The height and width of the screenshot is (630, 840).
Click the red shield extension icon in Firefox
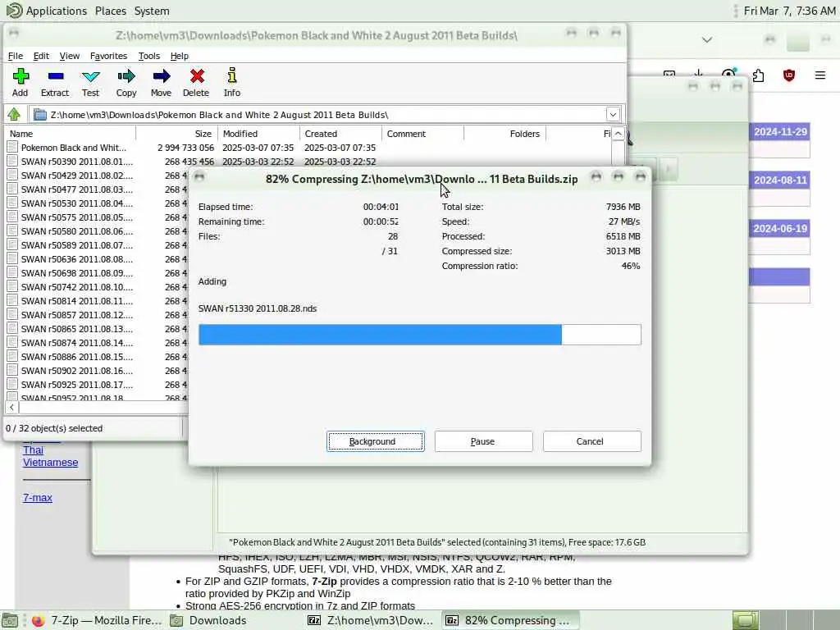coord(788,75)
